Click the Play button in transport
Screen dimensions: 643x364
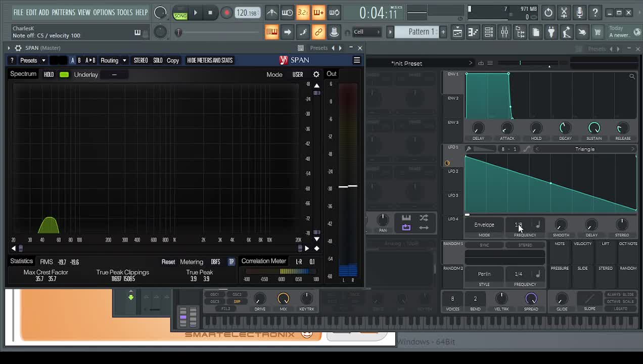(195, 13)
